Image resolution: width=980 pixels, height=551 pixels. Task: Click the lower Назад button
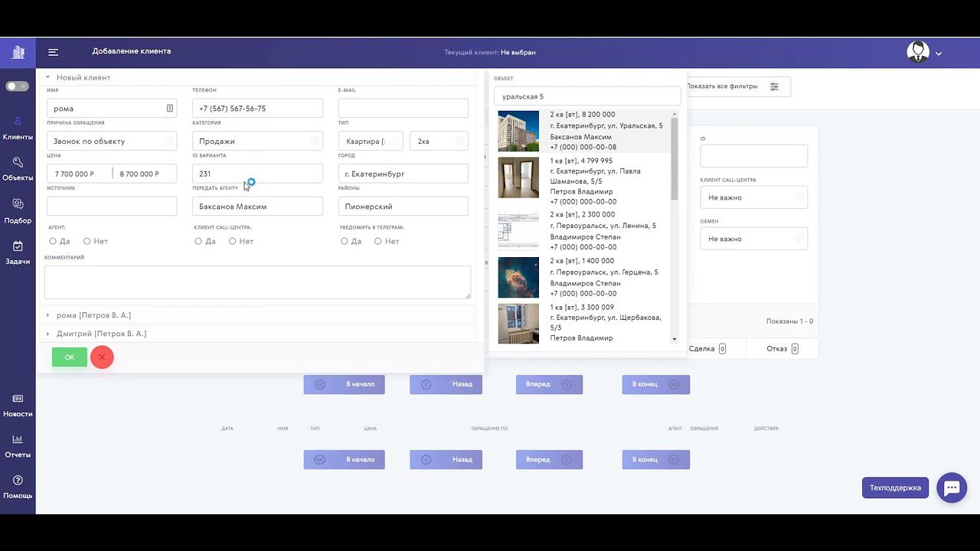click(x=446, y=460)
